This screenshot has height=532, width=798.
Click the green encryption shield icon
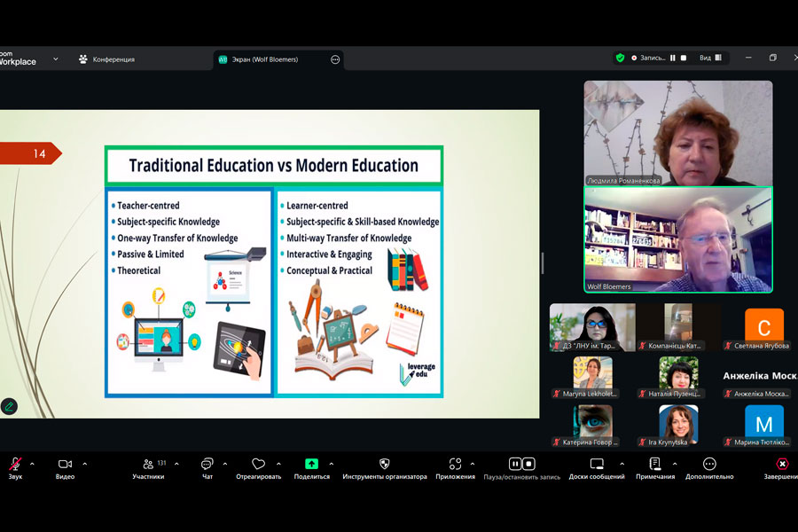(620, 58)
